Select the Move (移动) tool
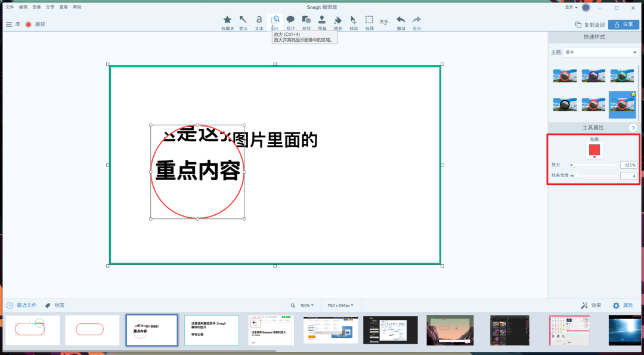Image resolution: width=644 pixels, height=355 pixels. pyautogui.click(x=353, y=21)
